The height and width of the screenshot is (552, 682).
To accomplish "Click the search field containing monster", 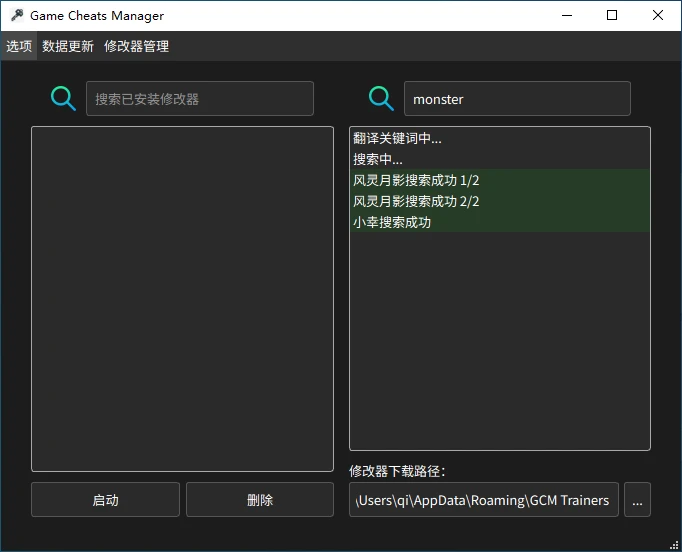I will pyautogui.click(x=516, y=99).
